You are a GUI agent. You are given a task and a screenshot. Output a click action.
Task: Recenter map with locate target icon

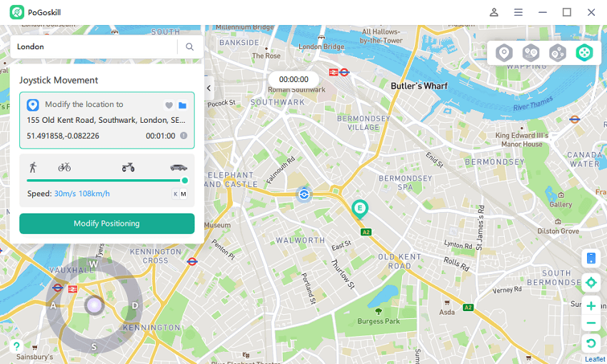(x=591, y=283)
